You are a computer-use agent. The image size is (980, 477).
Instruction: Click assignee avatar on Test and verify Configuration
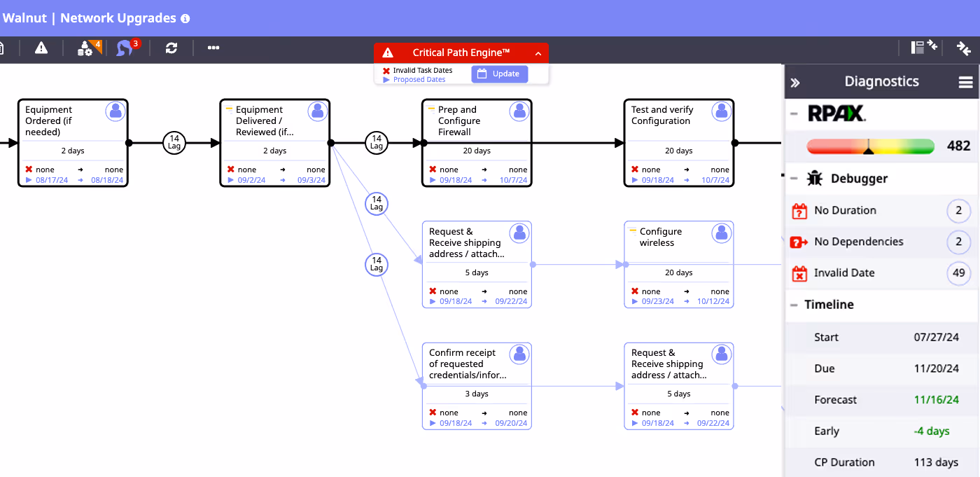click(x=722, y=111)
